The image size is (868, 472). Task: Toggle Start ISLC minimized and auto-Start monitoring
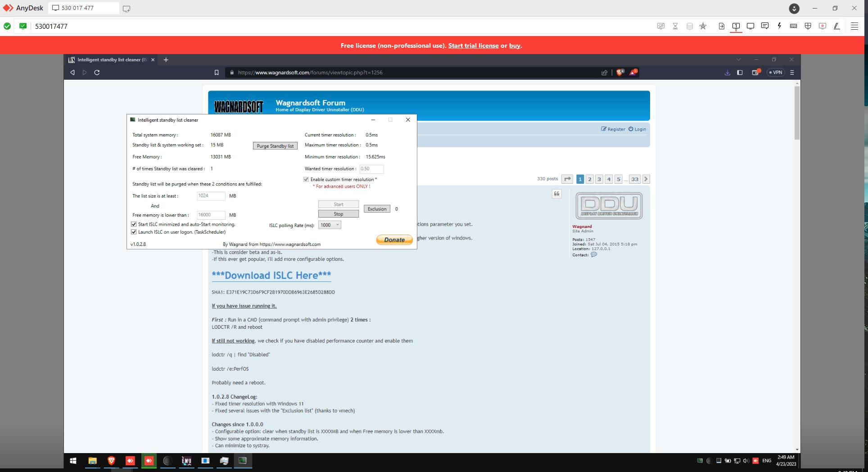click(134, 224)
